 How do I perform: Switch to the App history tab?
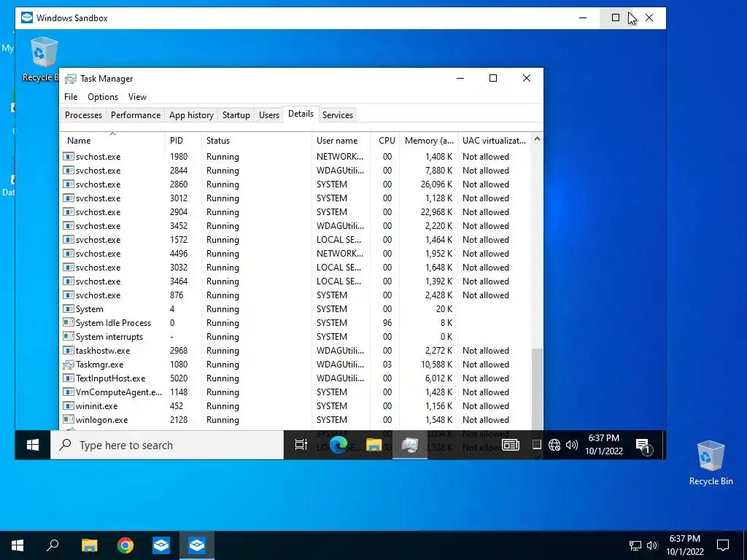coord(191,114)
